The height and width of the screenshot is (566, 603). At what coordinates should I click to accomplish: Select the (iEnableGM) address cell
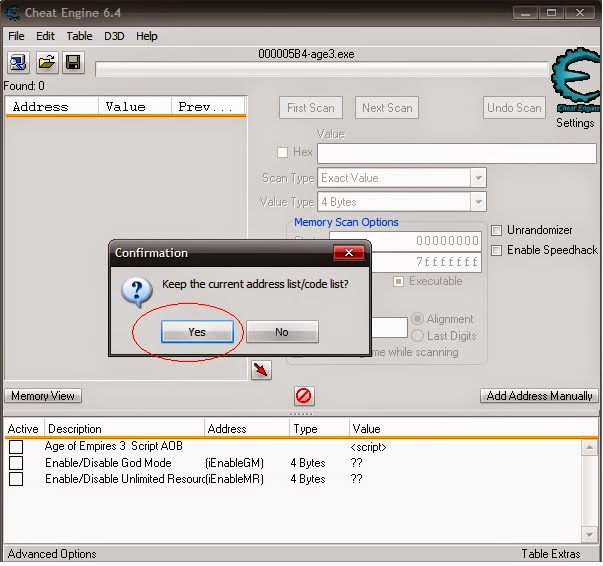click(x=234, y=463)
